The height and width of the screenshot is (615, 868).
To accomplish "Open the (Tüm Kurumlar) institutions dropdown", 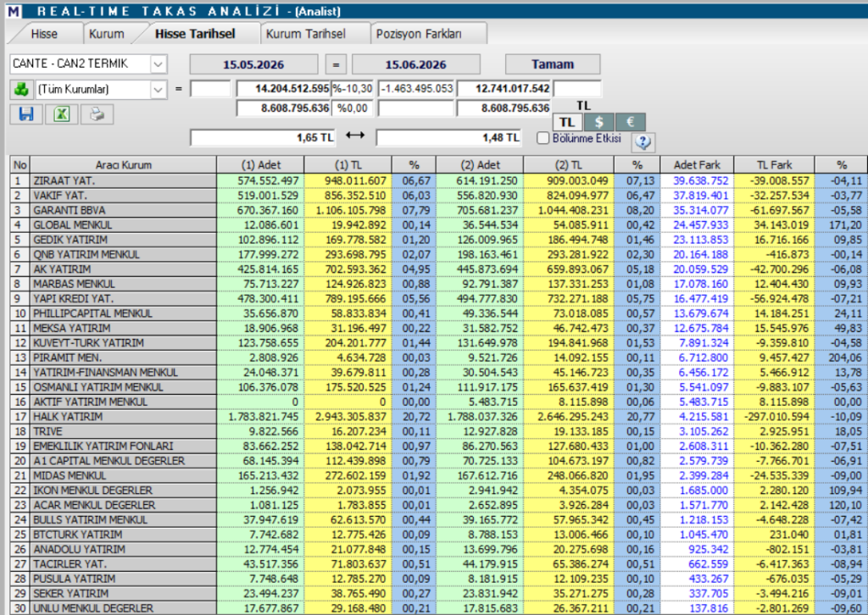I will point(159,89).
